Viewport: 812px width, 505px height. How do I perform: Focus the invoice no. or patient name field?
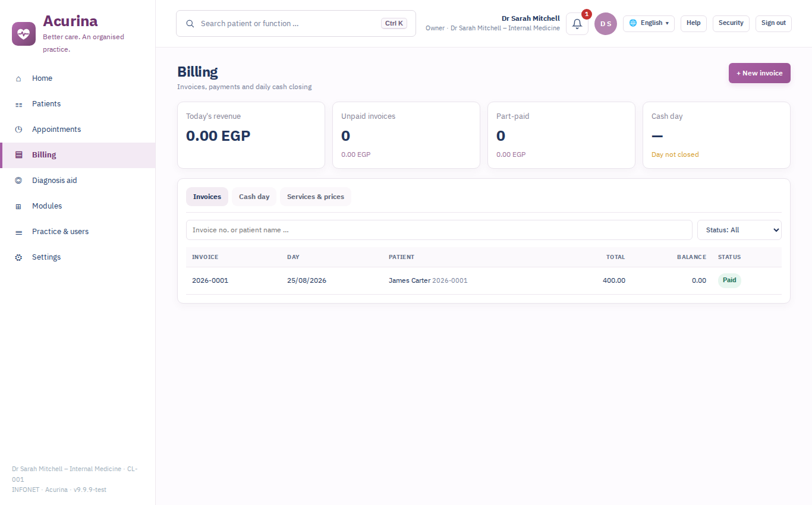(x=439, y=230)
